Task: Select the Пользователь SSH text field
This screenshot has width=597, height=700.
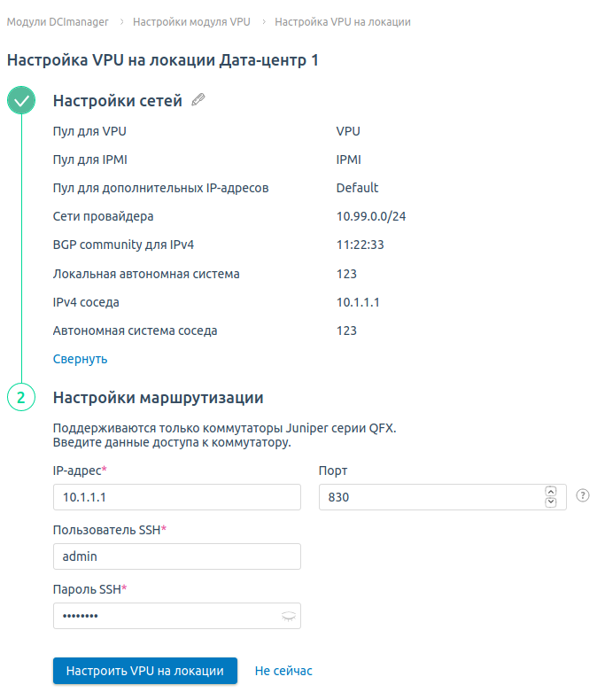Action: point(176,556)
